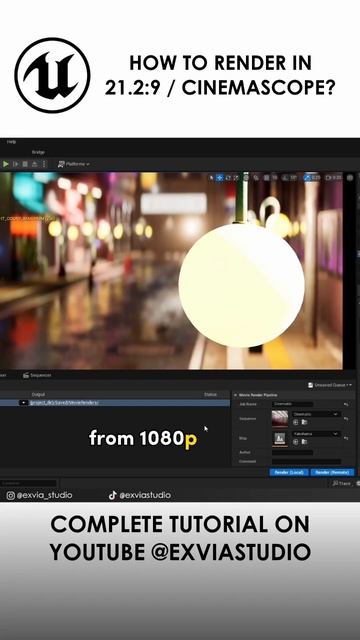Activate the Translate gizmo tool

(x=220, y=178)
